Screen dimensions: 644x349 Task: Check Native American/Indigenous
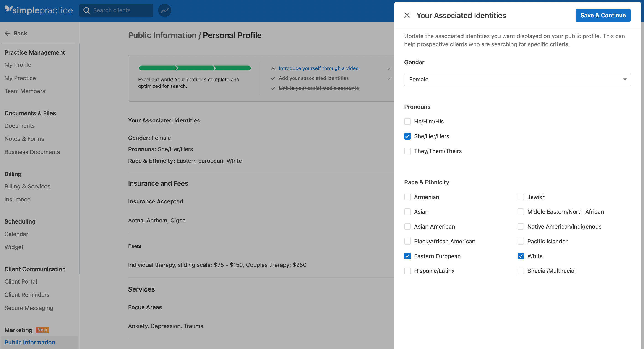pyautogui.click(x=521, y=227)
